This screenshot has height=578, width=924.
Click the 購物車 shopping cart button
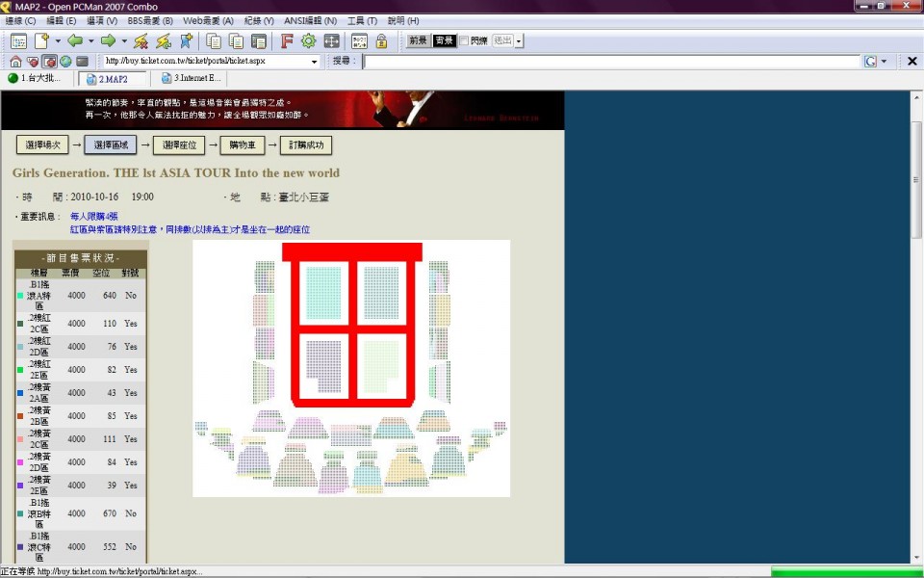point(243,145)
